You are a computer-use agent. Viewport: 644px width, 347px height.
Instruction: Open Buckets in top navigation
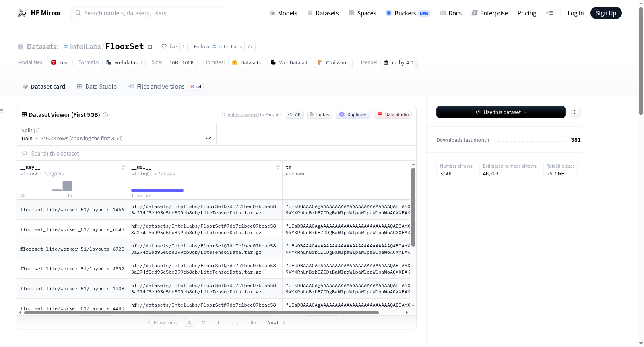click(x=408, y=13)
